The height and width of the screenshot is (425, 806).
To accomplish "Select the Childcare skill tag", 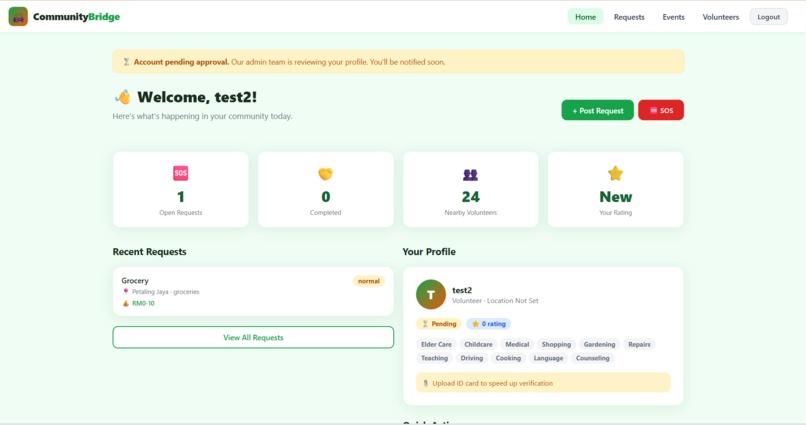I will pos(478,344).
